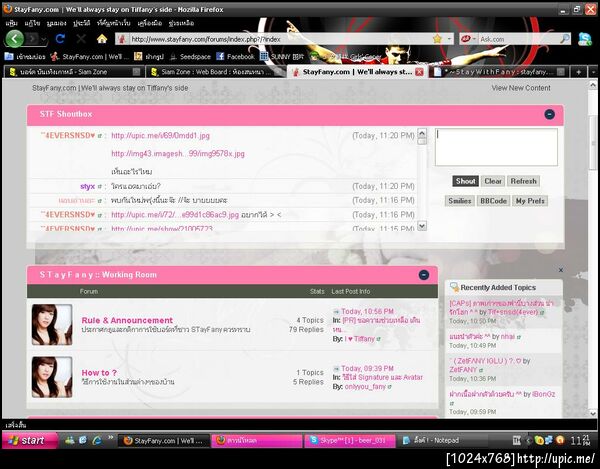The image size is (600, 469).
Task: Open the new tab plus button
Action: coord(579,72)
